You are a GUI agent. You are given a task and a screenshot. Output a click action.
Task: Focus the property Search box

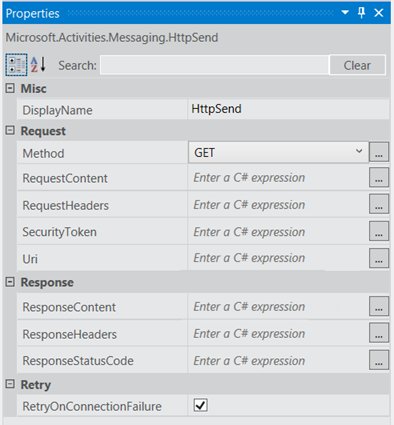(x=214, y=65)
